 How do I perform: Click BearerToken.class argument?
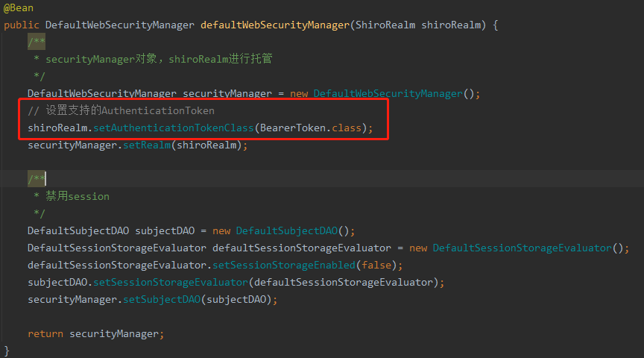point(311,128)
